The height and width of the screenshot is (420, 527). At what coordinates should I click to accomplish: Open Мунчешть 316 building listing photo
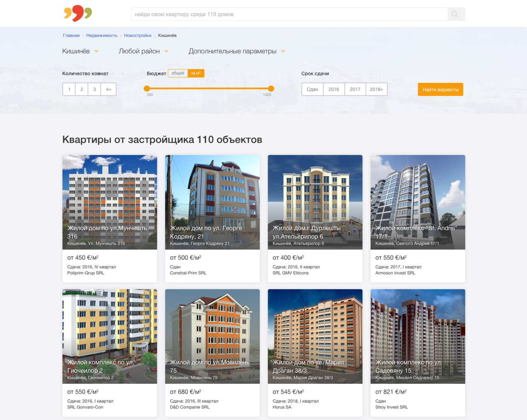point(110,202)
